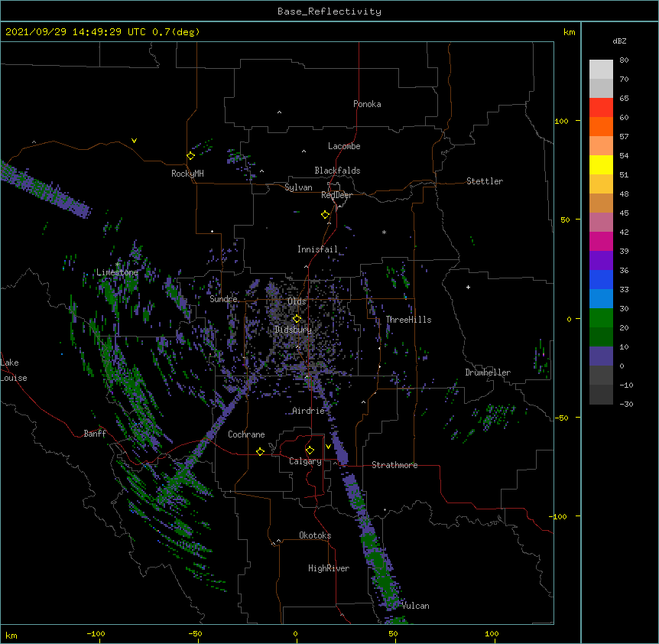Screen dimensions: 659x644
Task: Click the Didsbury town label
Action: click(293, 330)
